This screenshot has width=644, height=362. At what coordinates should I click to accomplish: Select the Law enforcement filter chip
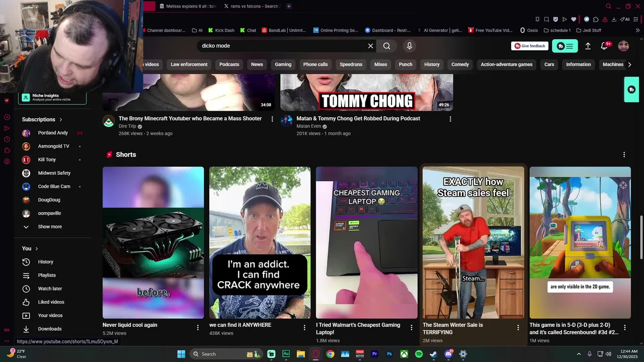(189, 64)
